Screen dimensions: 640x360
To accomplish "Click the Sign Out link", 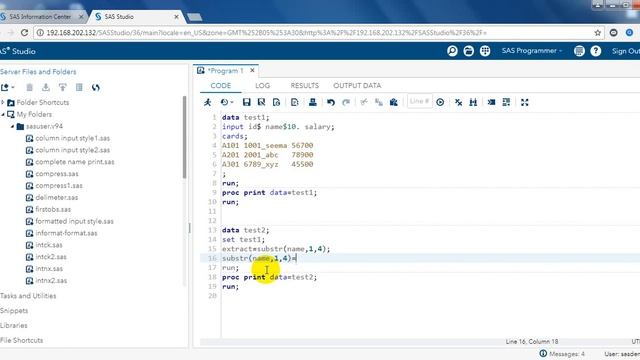I will click(625, 51).
